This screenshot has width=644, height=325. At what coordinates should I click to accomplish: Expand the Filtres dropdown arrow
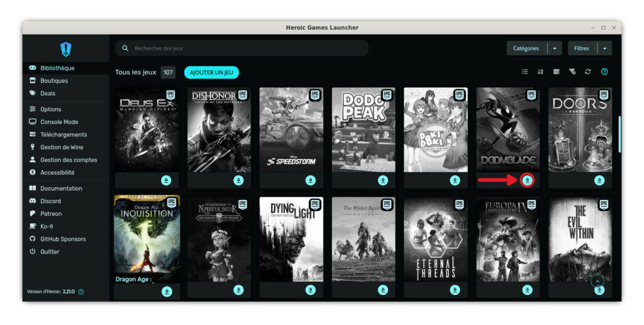coord(604,48)
